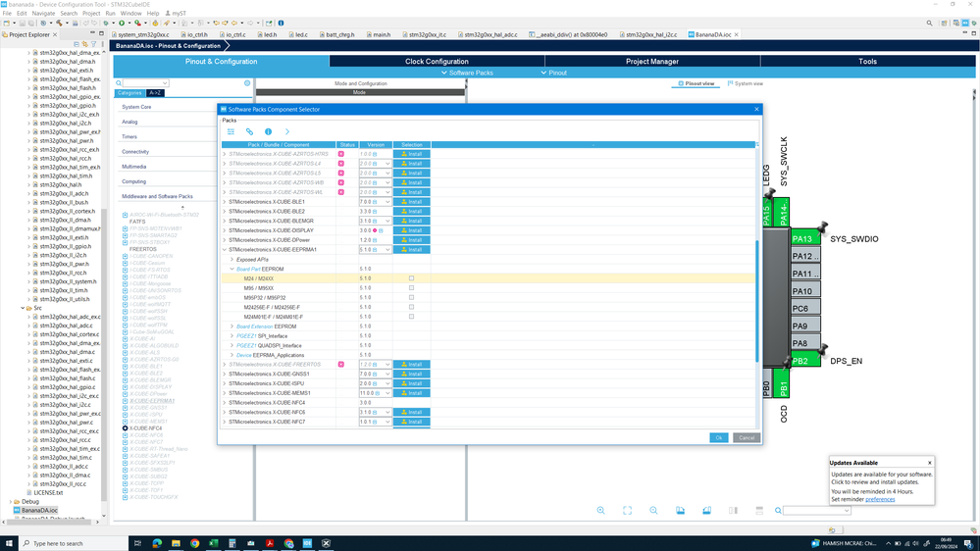Click Ok in Component Selector dialog

719,437
